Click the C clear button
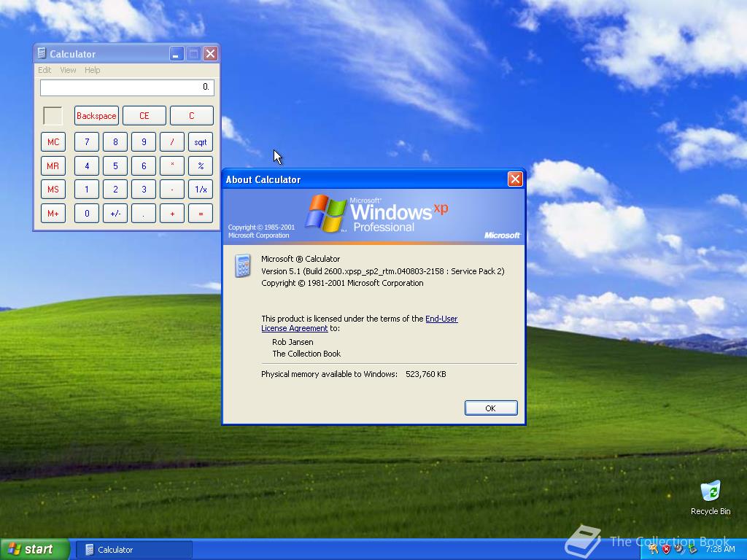Viewport: 747px width, 560px height. [192, 116]
